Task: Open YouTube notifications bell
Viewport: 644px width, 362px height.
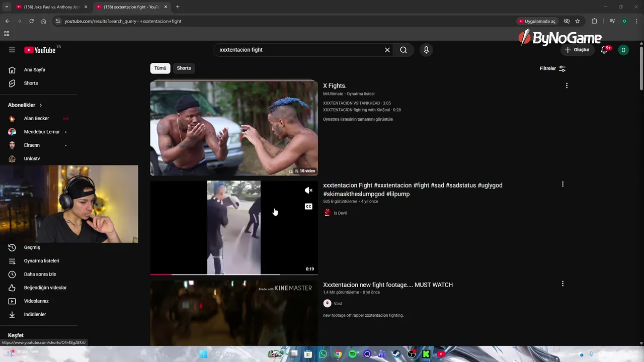Action: [604, 50]
